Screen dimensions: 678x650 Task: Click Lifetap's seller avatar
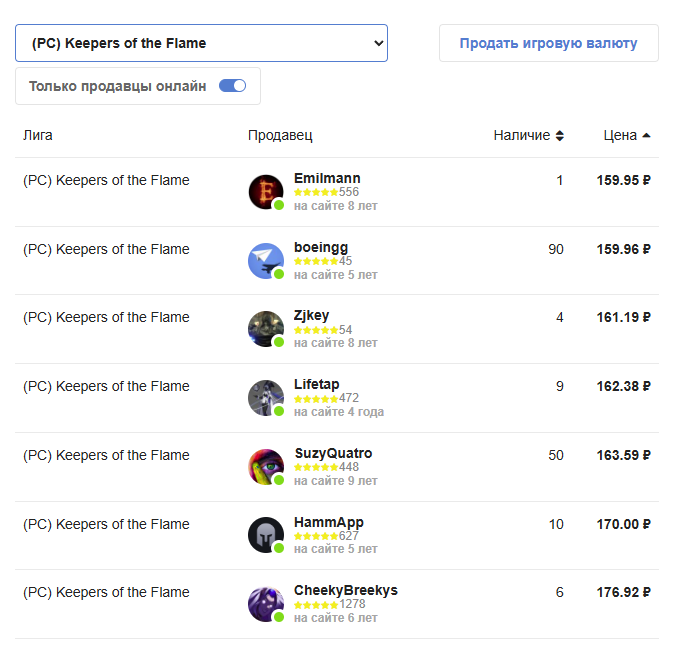(266, 398)
